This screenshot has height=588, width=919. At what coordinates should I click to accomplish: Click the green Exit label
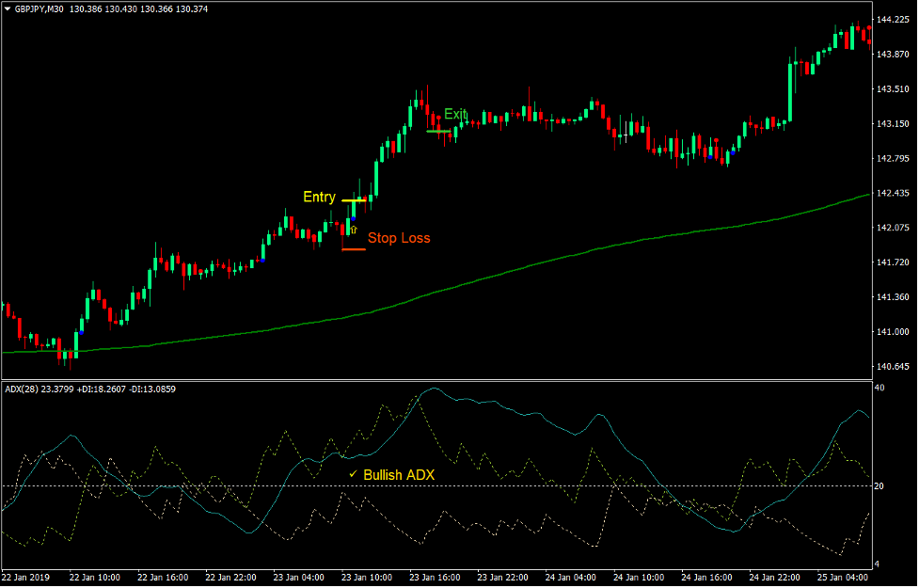(x=455, y=114)
